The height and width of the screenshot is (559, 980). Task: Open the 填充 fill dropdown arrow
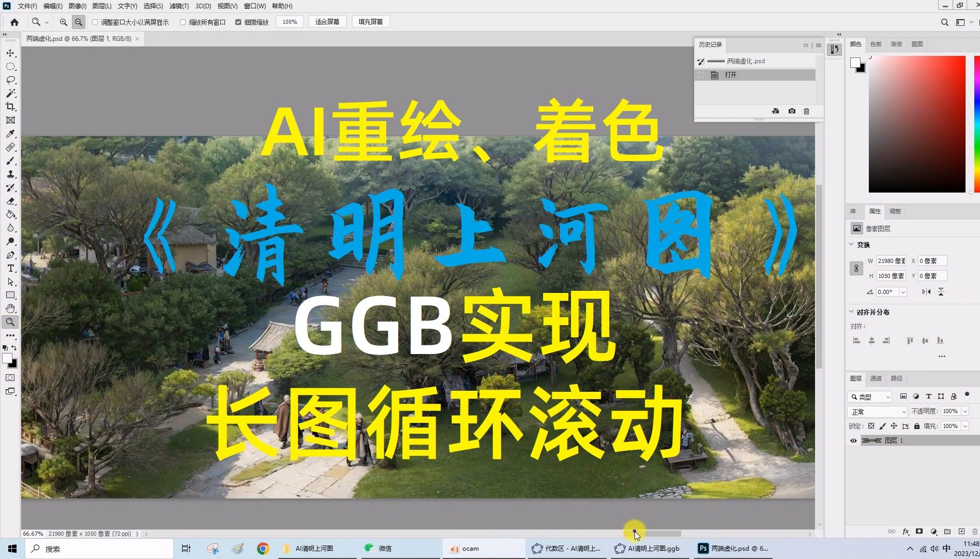click(x=965, y=426)
